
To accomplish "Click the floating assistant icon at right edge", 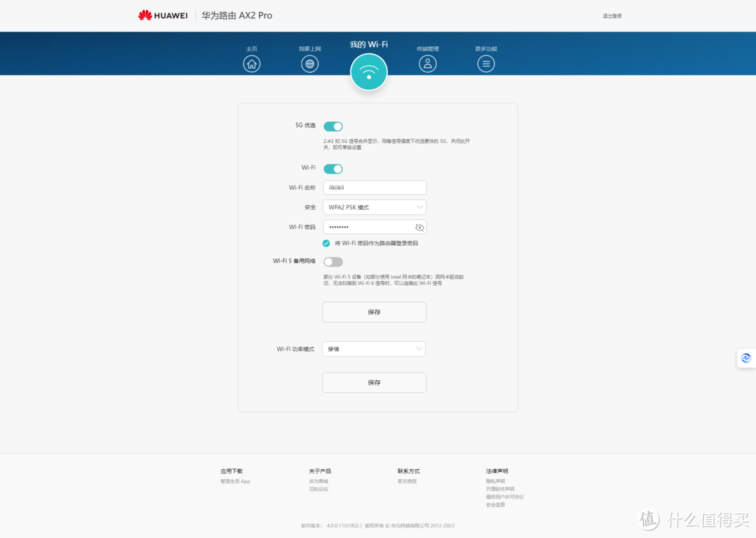I will pyautogui.click(x=746, y=358).
